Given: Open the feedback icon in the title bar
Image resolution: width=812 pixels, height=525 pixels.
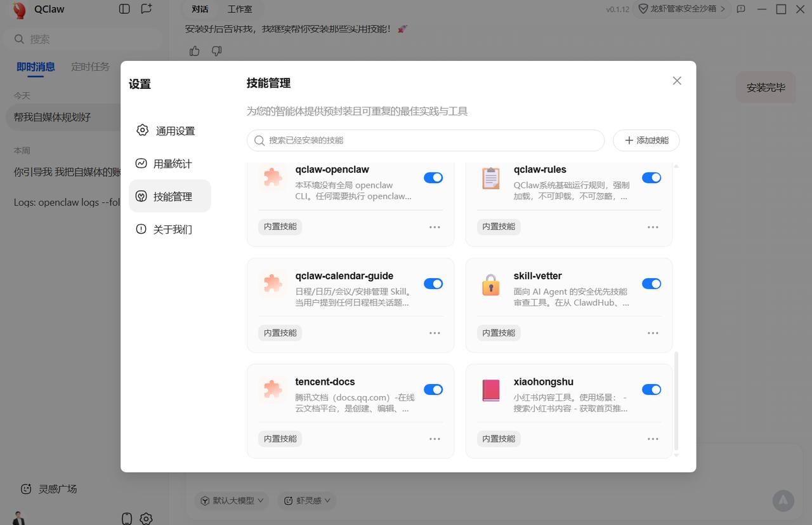Looking at the screenshot, I should [741, 9].
